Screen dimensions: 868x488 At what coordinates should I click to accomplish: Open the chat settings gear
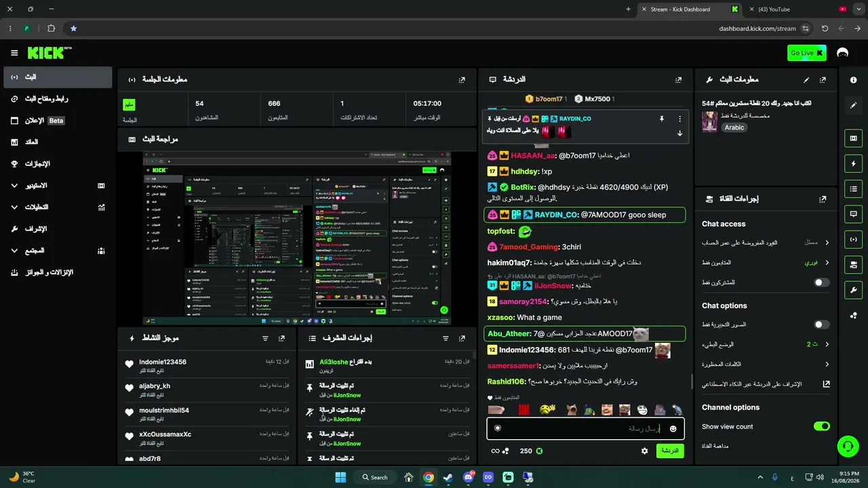644,451
